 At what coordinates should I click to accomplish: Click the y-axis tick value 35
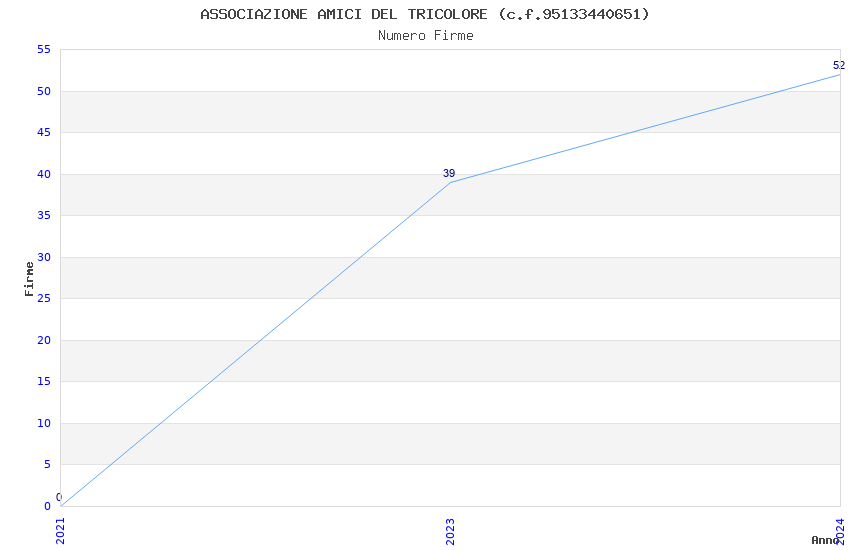point(44,216)
